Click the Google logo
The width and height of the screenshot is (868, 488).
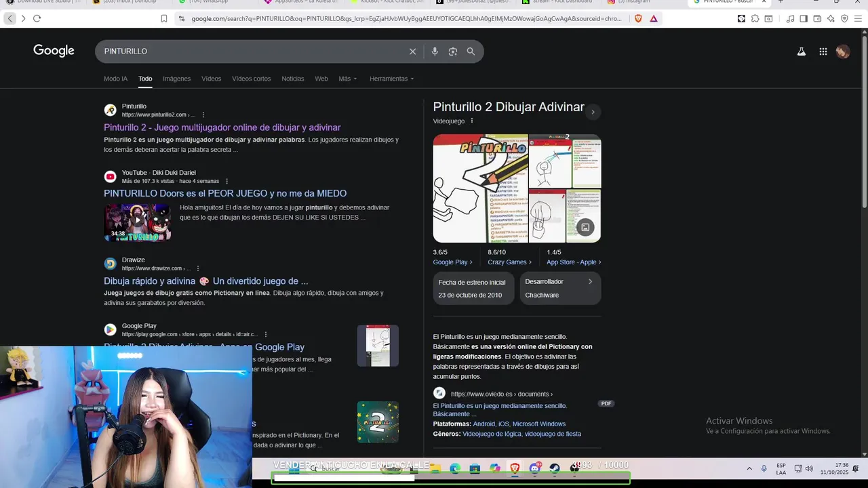coord(54,51)
